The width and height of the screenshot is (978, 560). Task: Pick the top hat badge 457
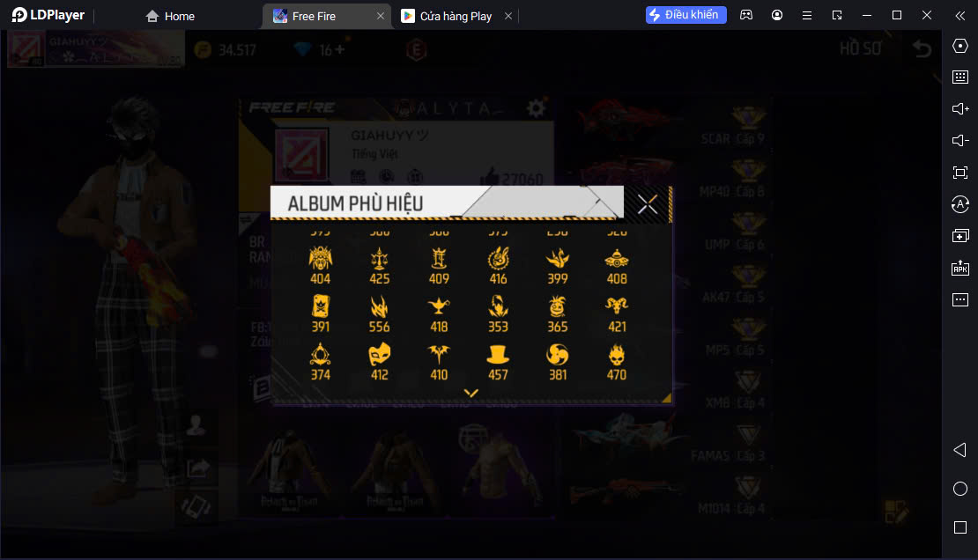[498, 362]
